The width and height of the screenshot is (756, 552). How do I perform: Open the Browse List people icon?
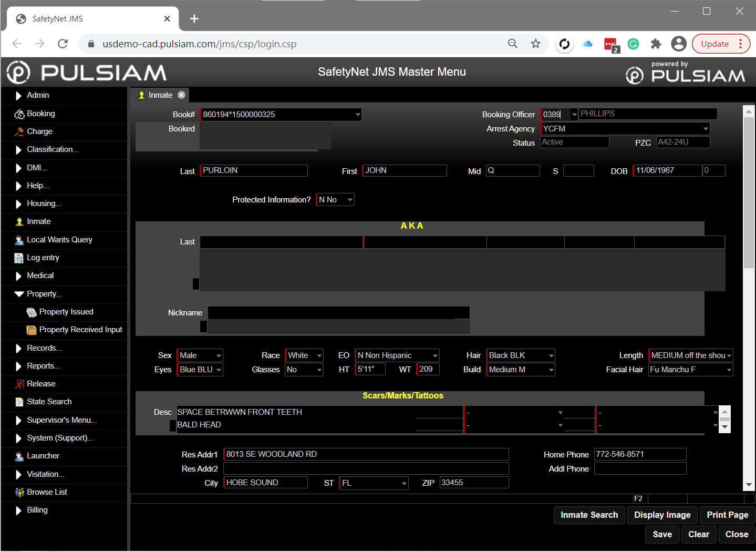(19, 493)
